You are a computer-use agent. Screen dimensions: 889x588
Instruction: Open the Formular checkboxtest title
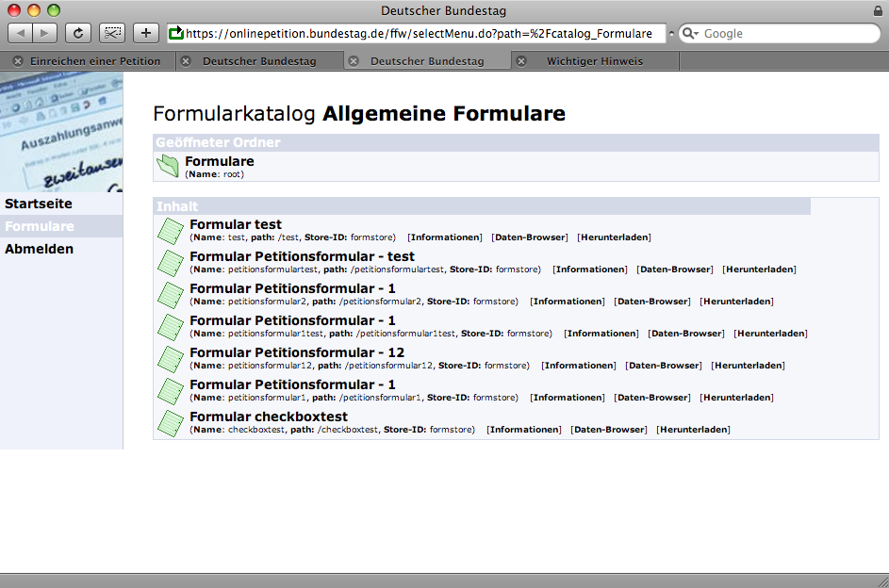[x=269, y=416]
